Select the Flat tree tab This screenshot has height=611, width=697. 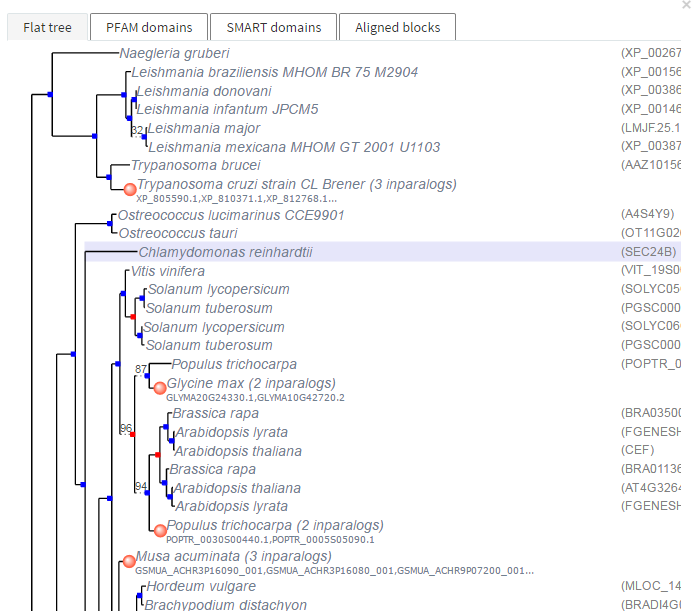(x=47, y=27)
